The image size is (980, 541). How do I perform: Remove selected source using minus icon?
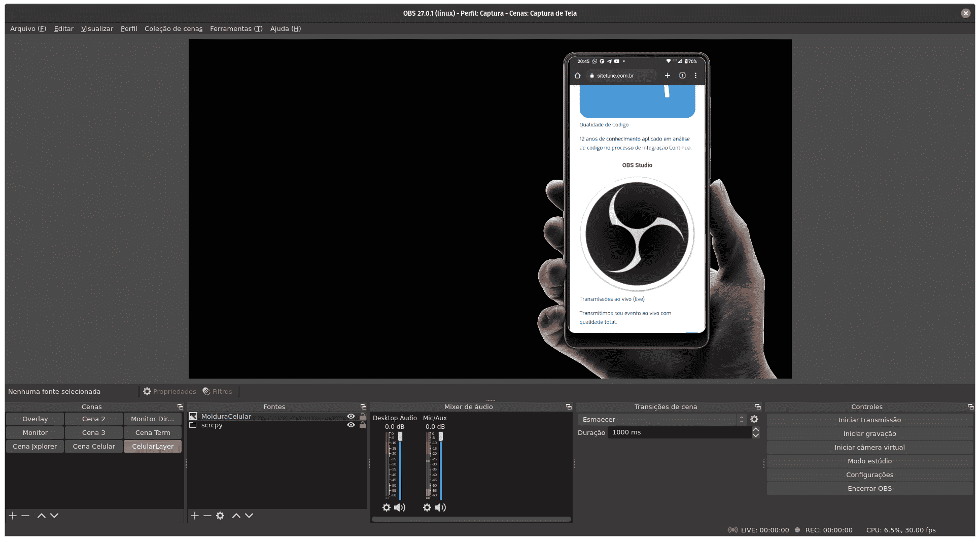[x=207, y=516]
